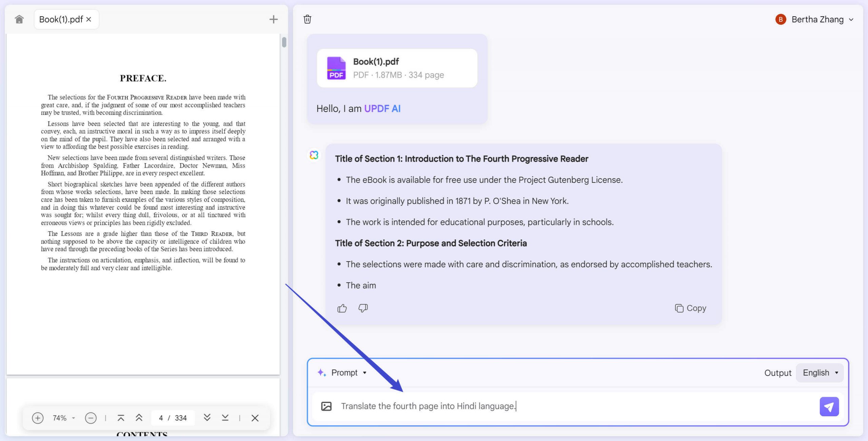Open a new document tab
This screenshot has width=868, height=441.
(x=273, y=19)
